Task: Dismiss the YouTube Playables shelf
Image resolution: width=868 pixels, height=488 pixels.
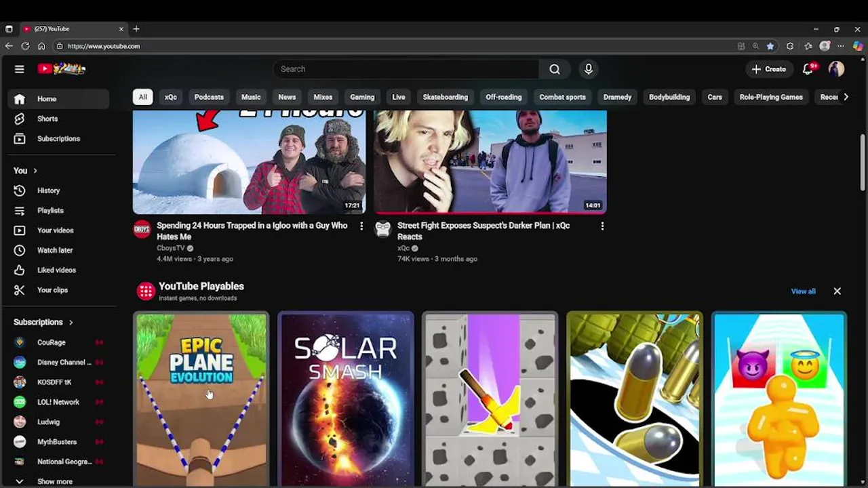Action: click(837, 291)
